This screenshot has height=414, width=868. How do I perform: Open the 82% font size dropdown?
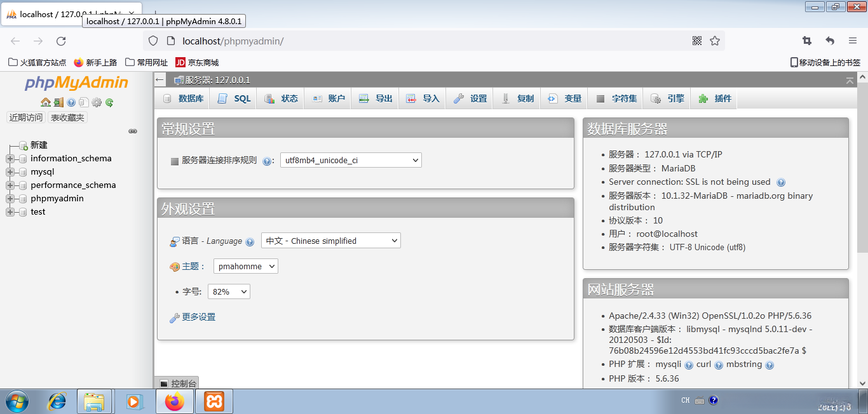click(x=229, y=291)
